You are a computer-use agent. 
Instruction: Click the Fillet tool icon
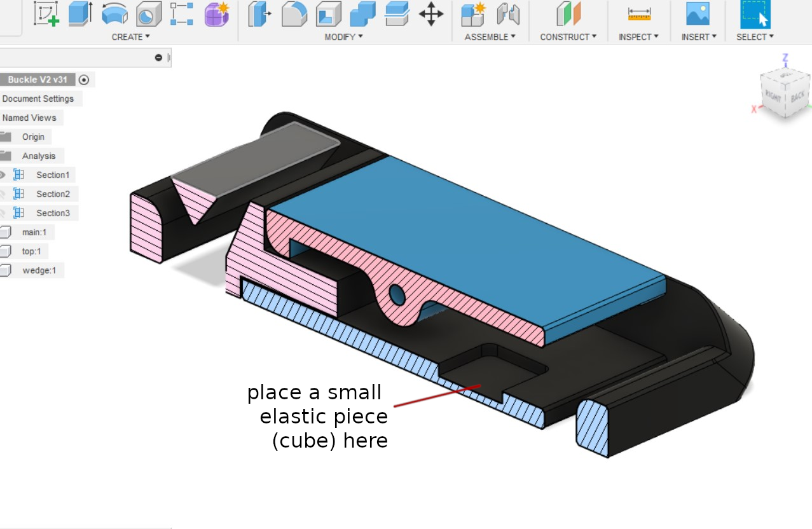pos(294,14)
